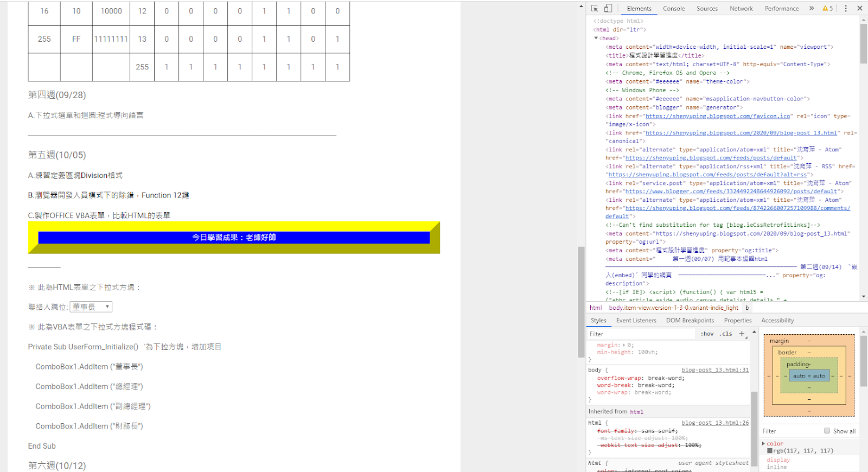Add new style rule plus icon
Viewport: 868px width, 472px height.
click(742, 334)
